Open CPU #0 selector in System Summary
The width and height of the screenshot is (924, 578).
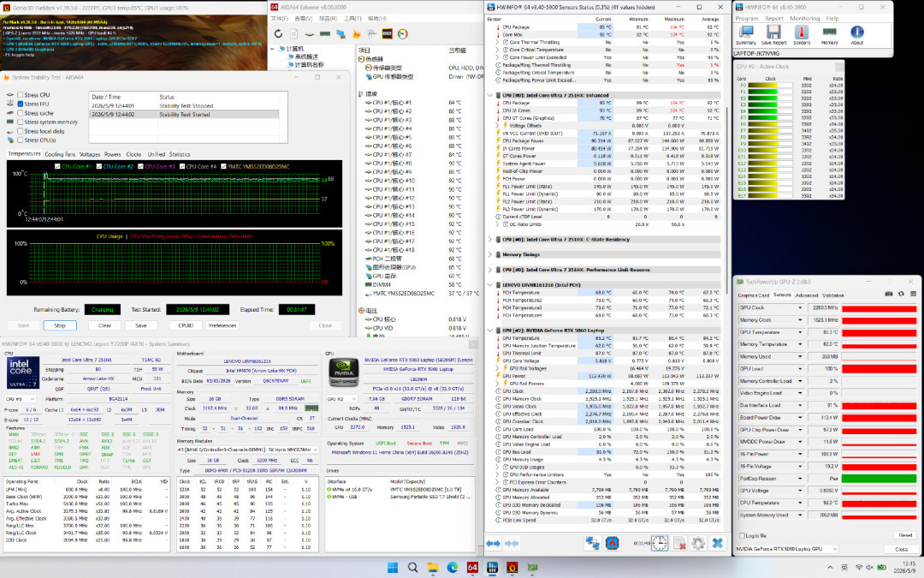[20, 399]
